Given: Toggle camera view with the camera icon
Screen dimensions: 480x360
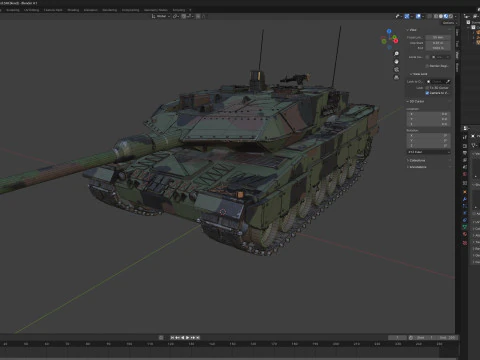Looking at the screenshot, I should [x=396, y=69].
